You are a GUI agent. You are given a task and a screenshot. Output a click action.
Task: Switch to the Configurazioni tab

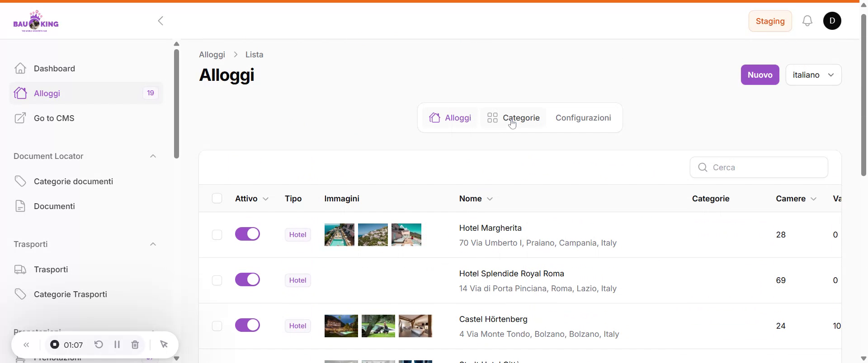[583, 118]
